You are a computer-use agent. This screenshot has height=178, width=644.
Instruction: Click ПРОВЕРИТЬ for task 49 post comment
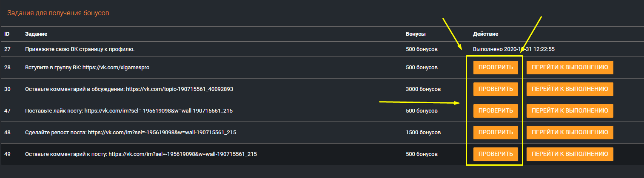(496, 154)
